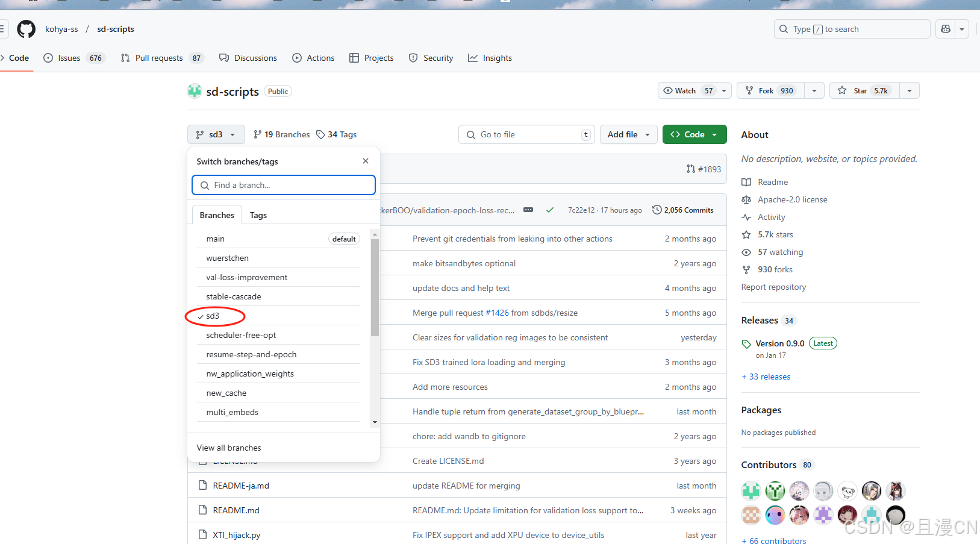The width and height of the screenshot is (980, 544).
Task: Open the Apache-2.0 license link
Action: [785, 199]
